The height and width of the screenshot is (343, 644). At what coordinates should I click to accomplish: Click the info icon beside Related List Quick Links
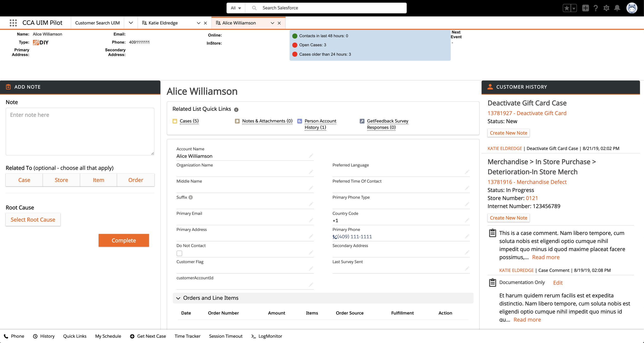tap(236, 110)
